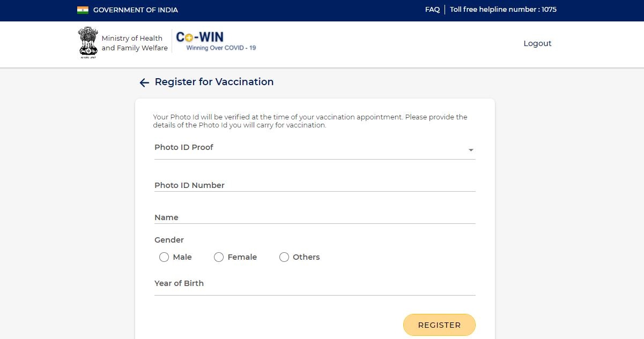Open the Photo ID Proof dropdown arrow
This screenshot has width=644, height=339.
click(x=471, y=150)
